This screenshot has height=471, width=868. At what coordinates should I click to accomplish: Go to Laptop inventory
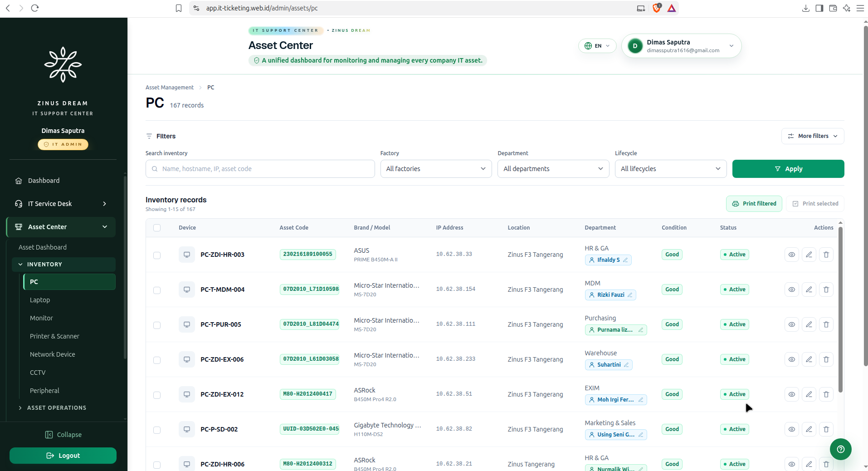40,300
